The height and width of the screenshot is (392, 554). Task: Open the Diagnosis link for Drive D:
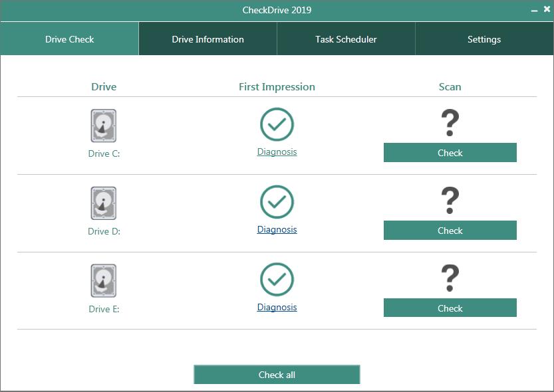coord(277,230)
